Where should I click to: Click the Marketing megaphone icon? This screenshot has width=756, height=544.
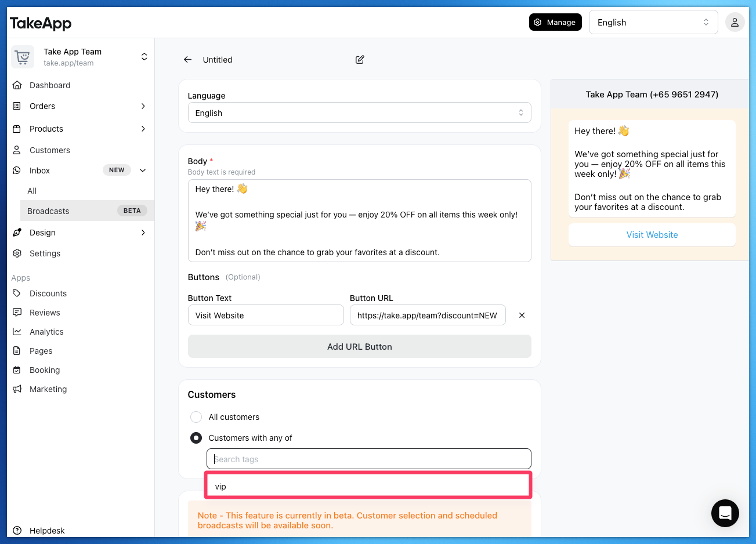[x=17, y=389]
